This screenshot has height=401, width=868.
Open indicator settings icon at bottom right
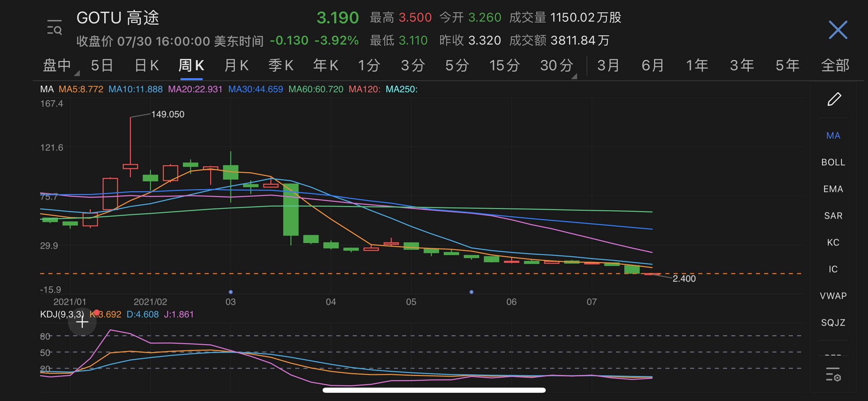coord(833,374)
